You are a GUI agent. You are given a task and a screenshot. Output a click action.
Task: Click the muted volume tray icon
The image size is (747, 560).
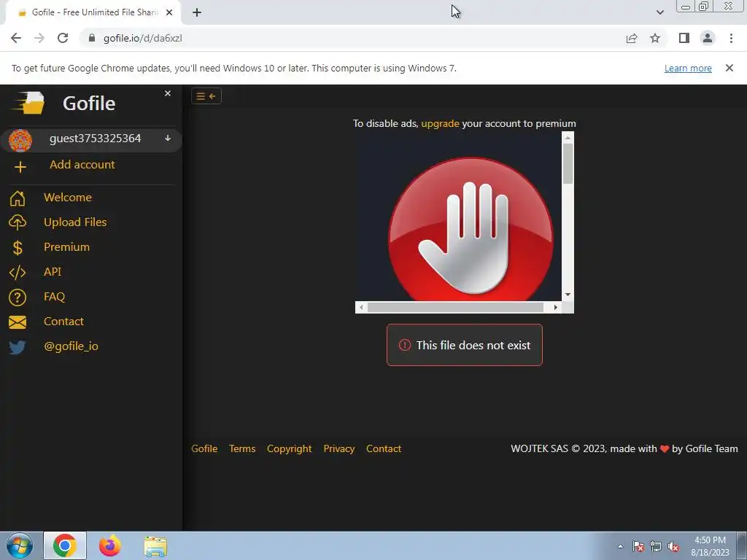click(673, 547)
